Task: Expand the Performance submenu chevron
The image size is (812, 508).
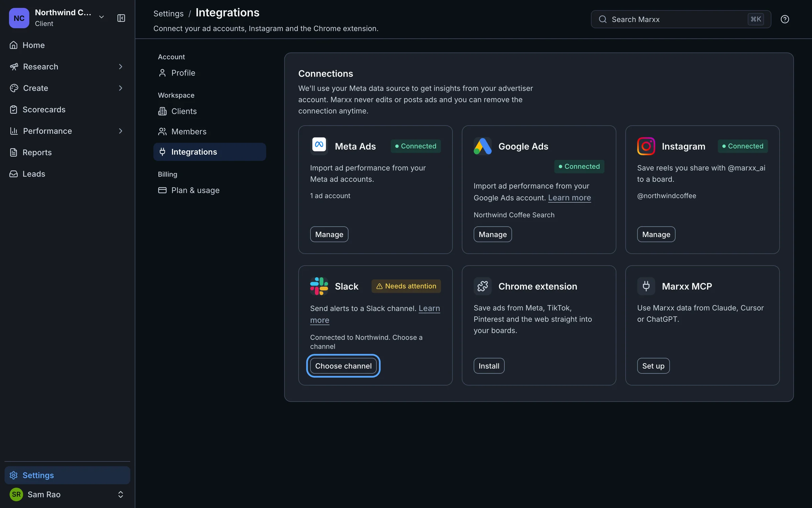Action: point(120,131)
